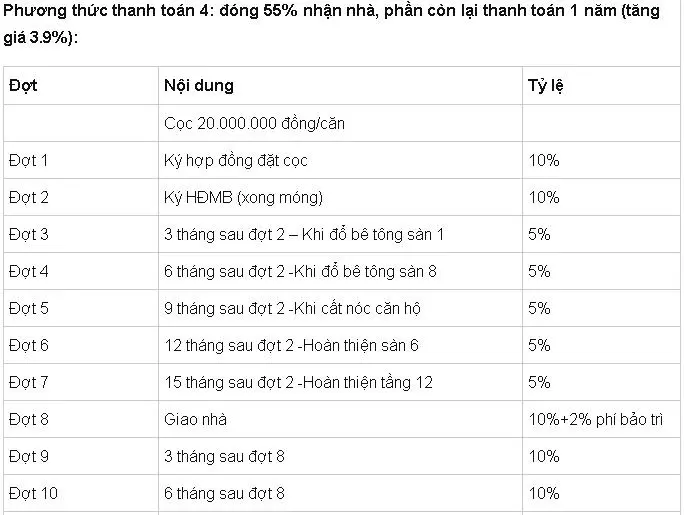Select the 'Khi đổ bê tông sàn 1' cell
Screen dimensions: 684x515
point(304,234)
